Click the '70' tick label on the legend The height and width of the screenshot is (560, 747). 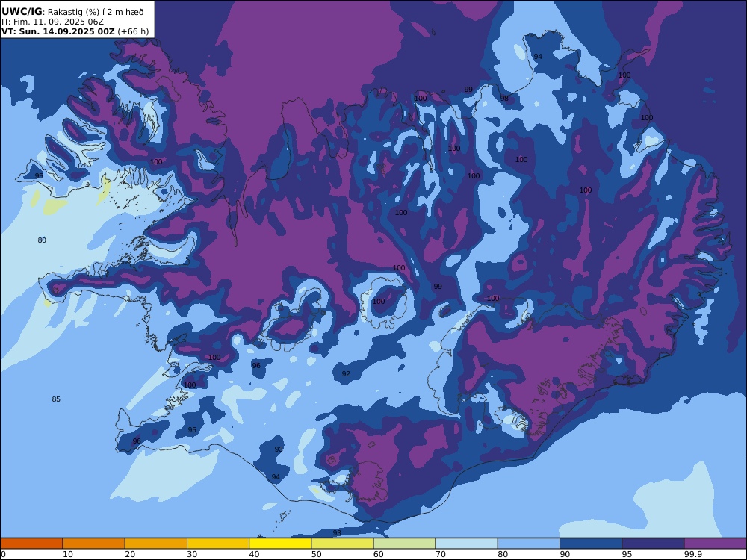click(441, 554)
